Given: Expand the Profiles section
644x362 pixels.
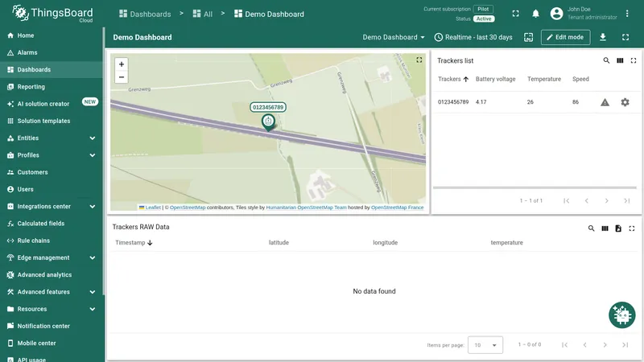Looking at the screenshot, I should click(x=52, y=155).
